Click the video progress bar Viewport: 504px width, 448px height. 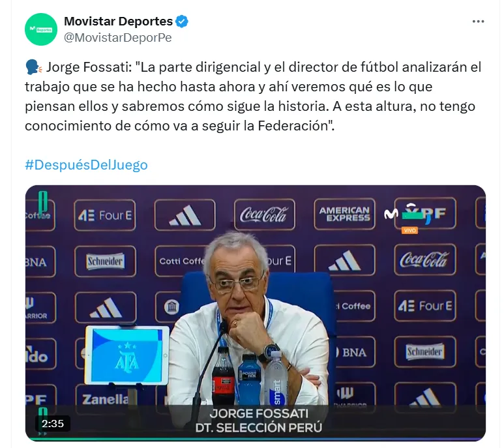256,439
